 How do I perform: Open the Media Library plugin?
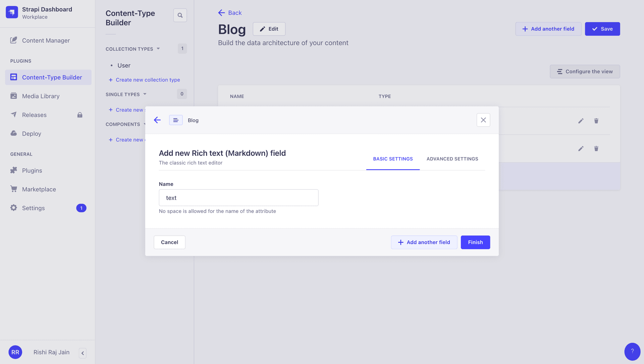pos(41,96)
